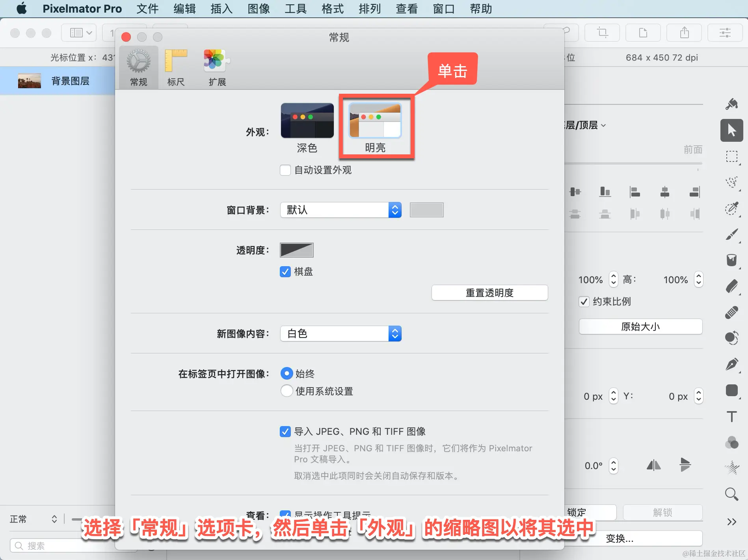The height and width of the screenshot is (560, 748).
Task: Select the Shape tool
Action: [731, 390]
